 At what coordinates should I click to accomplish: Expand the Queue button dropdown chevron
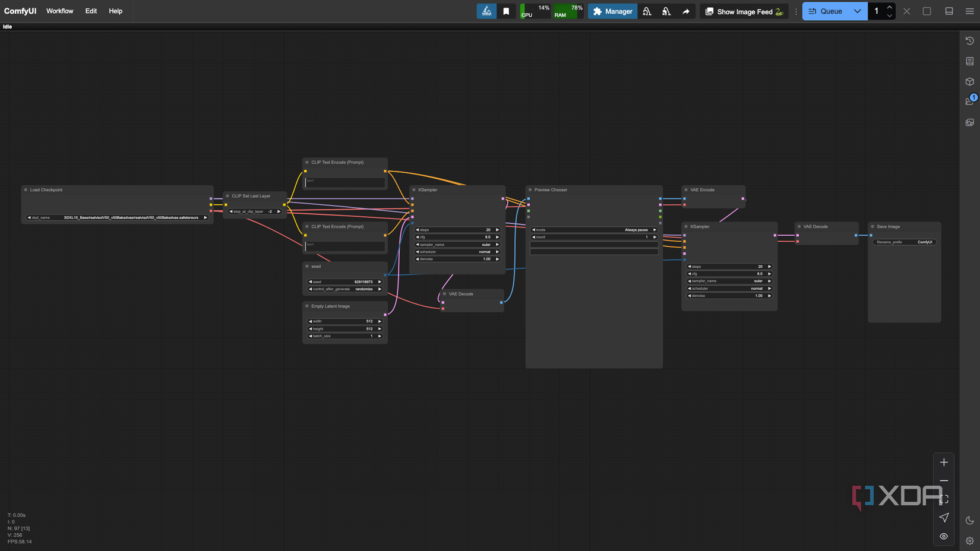click(856, 11)
